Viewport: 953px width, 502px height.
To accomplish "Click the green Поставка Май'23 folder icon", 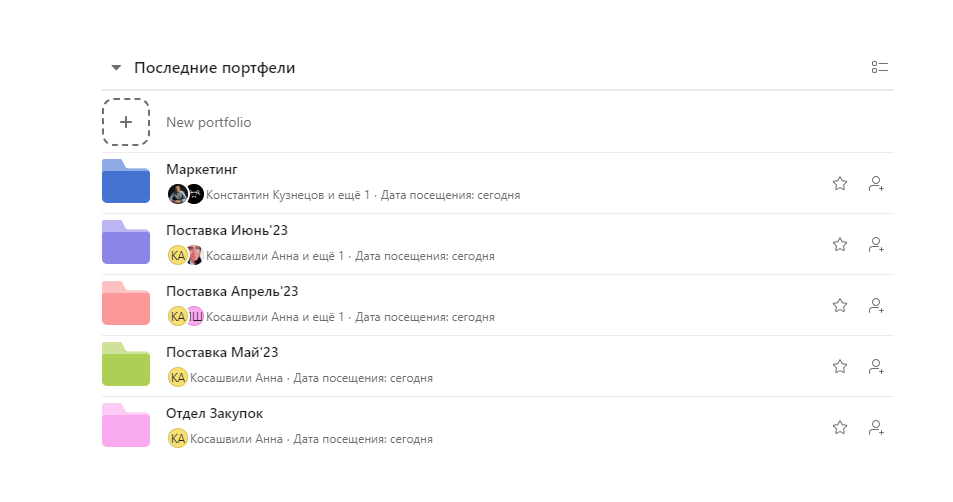I will (x=126, y=365).
